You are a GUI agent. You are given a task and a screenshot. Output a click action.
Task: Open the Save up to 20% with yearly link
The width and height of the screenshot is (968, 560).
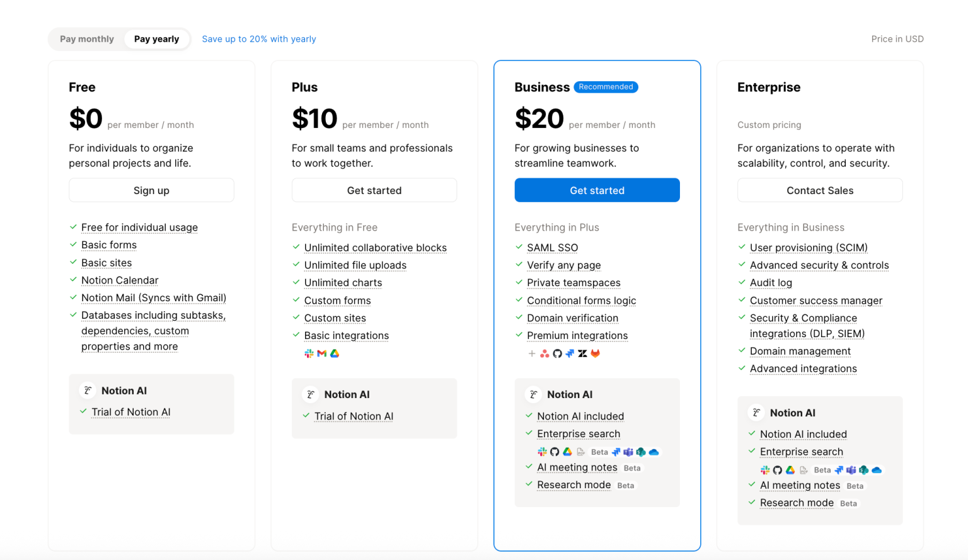pyautogui.click(x=259, y=38)
